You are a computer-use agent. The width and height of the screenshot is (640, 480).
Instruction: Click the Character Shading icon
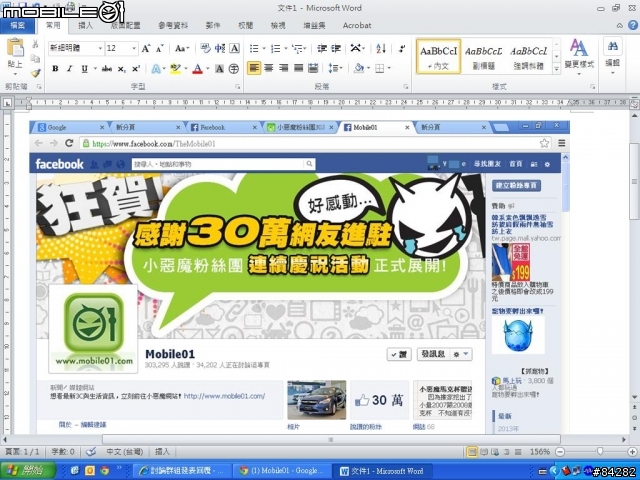[x=219, y=69]
